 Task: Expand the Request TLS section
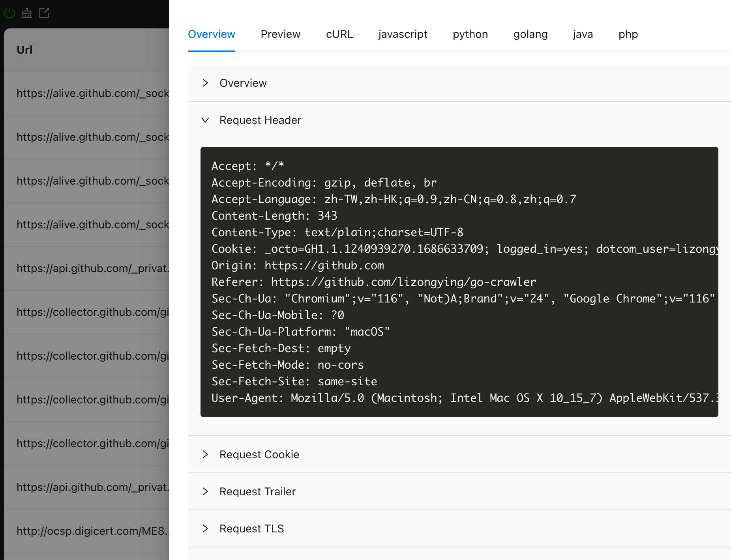click(x=459, y=529)
